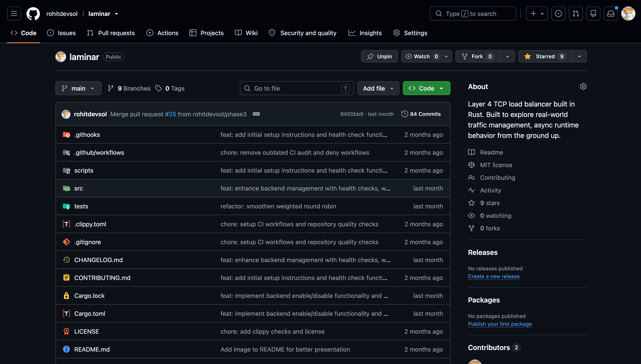Open the notifications inbox icon
641x364 pixels.
(611, 14)
